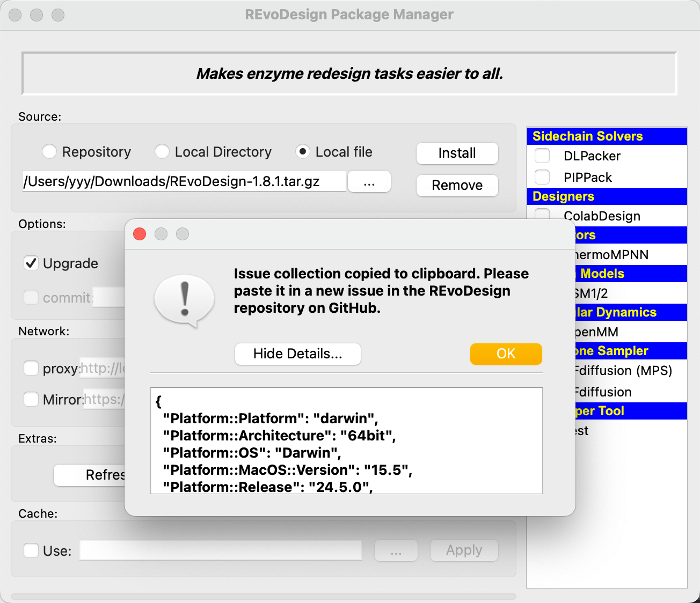
Task: Click the Hide Details button
Action: coord(298,354)
